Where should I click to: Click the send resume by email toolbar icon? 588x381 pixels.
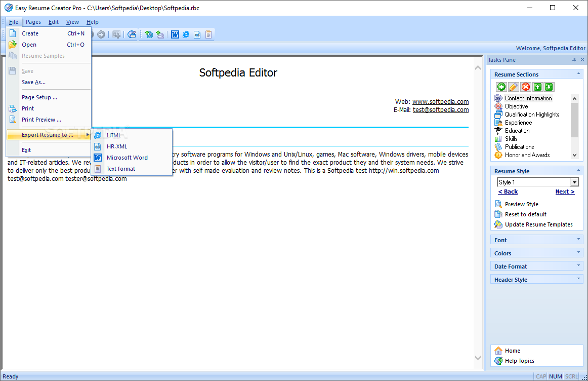(160, 34)
